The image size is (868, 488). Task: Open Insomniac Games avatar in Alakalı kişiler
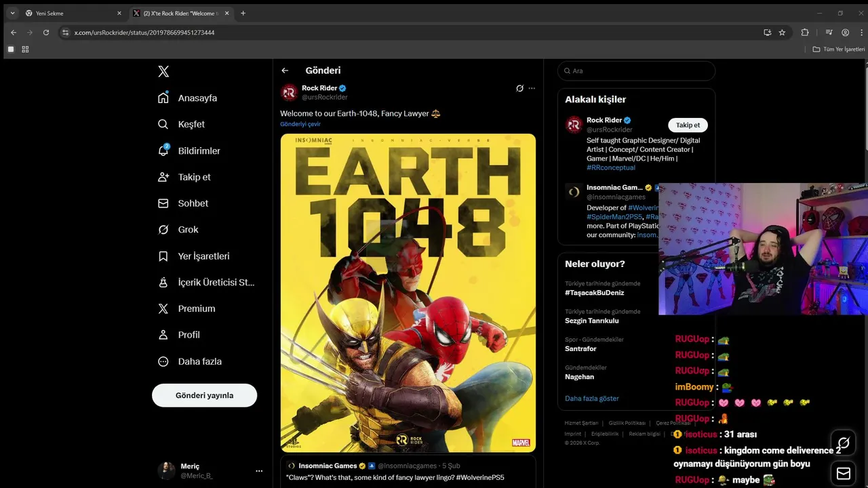coord(574,192)
